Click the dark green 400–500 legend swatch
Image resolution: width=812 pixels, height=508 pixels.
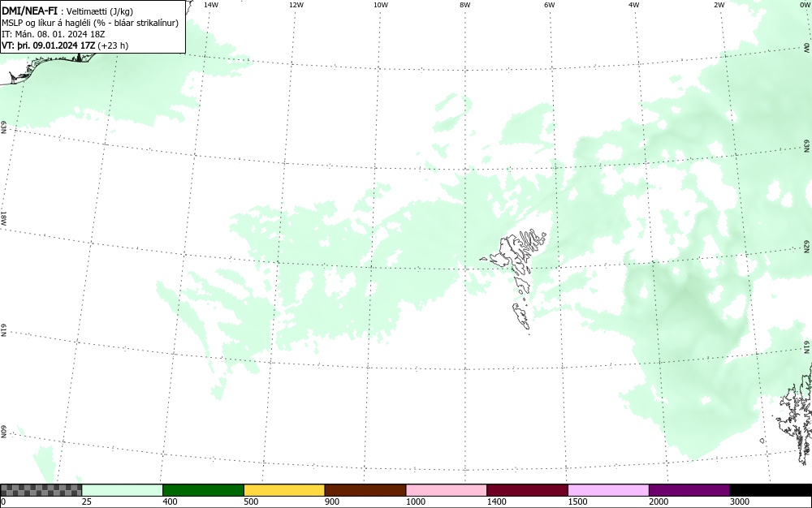203,490
